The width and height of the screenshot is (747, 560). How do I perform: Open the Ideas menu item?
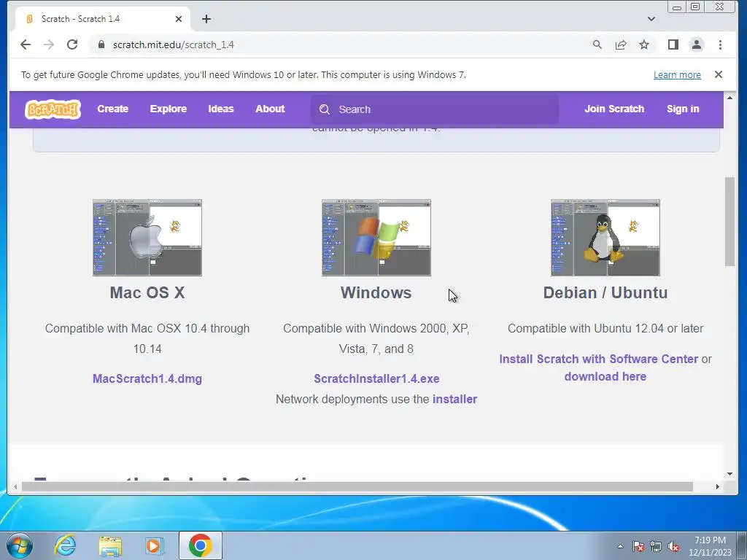(221, 109)
